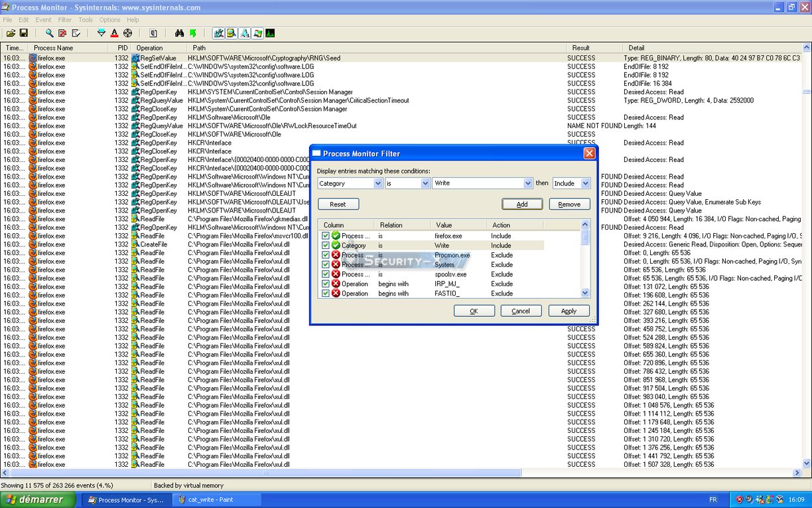Viewport: 812px width, 508px height.
Task: Toggle the Capture magnifier toolbar icon
Action: [x=49, y=33]
